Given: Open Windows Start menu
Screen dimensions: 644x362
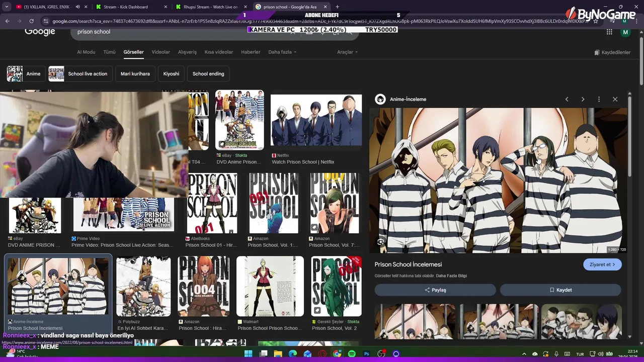Looking at the screenshot, I should coord(248,354).
